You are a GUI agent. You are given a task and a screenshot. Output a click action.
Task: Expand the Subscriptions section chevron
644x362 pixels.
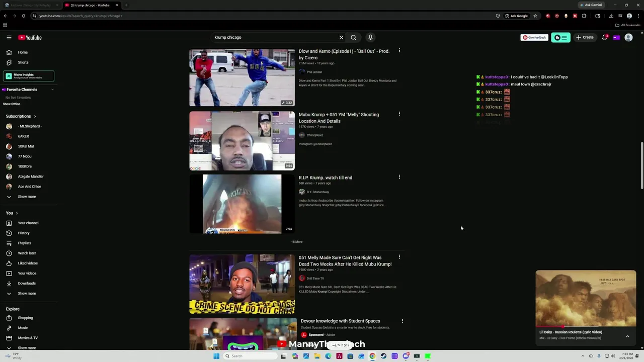pyautogui.click(x=35, y=116)
